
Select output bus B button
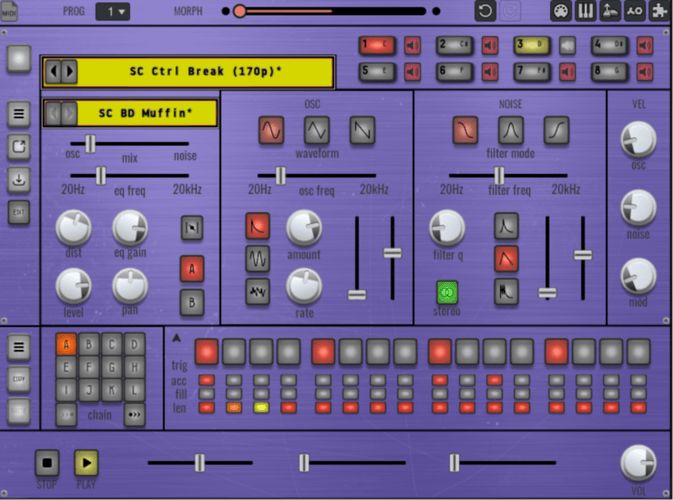(192, 303)
